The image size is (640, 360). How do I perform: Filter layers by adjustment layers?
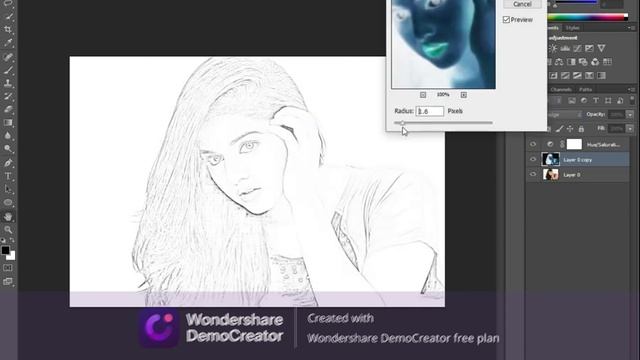click(x=584, y=100)
